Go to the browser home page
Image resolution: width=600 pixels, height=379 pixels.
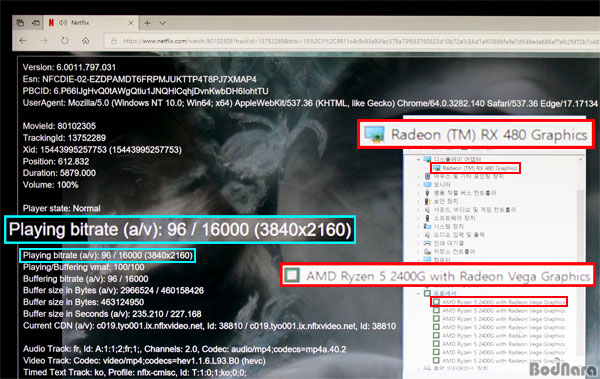[x=86, y=41]
